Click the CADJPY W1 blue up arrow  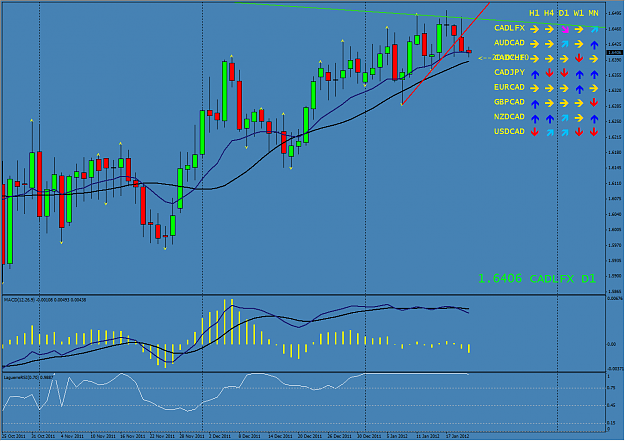pos(579,74)
